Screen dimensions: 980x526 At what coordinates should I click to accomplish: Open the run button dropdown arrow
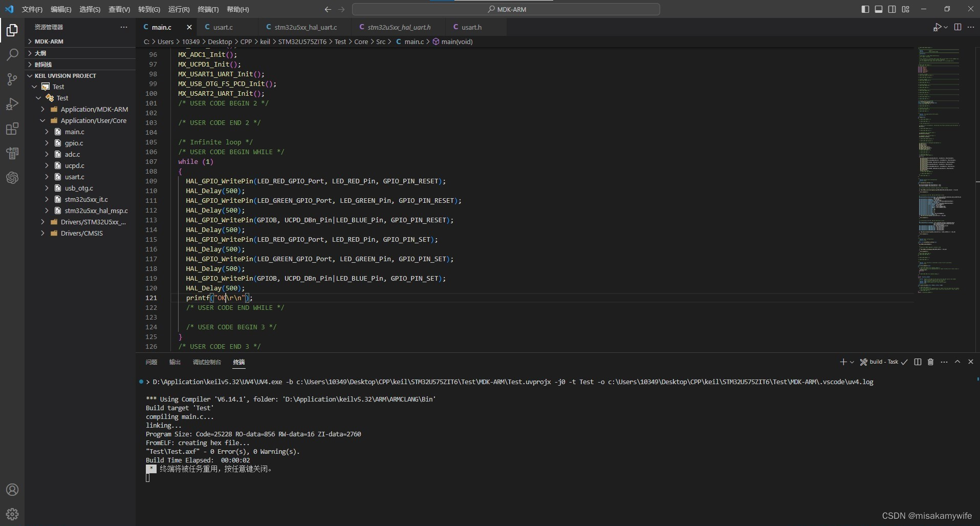click(946, 27)
